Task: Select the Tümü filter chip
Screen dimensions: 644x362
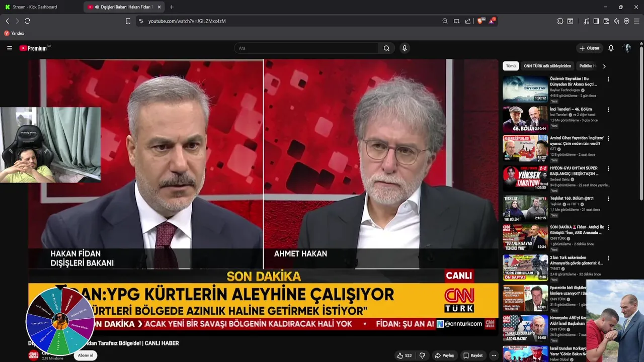Action: coord(511,66)
